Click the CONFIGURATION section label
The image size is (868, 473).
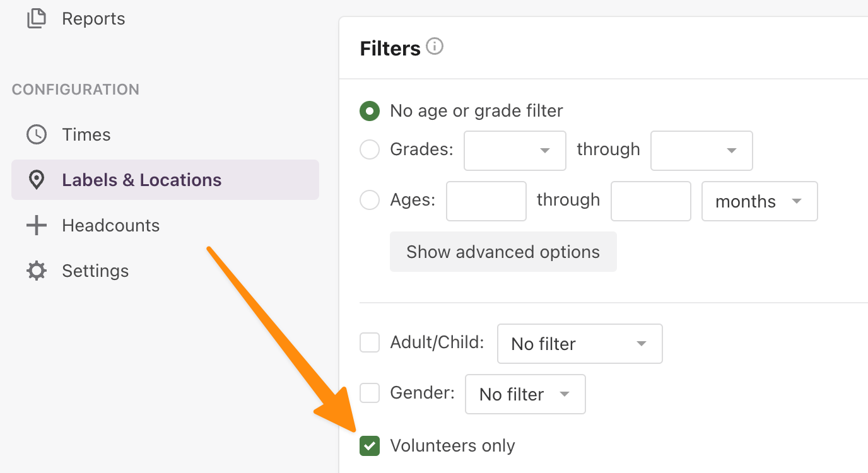click(x=76, y=90)
